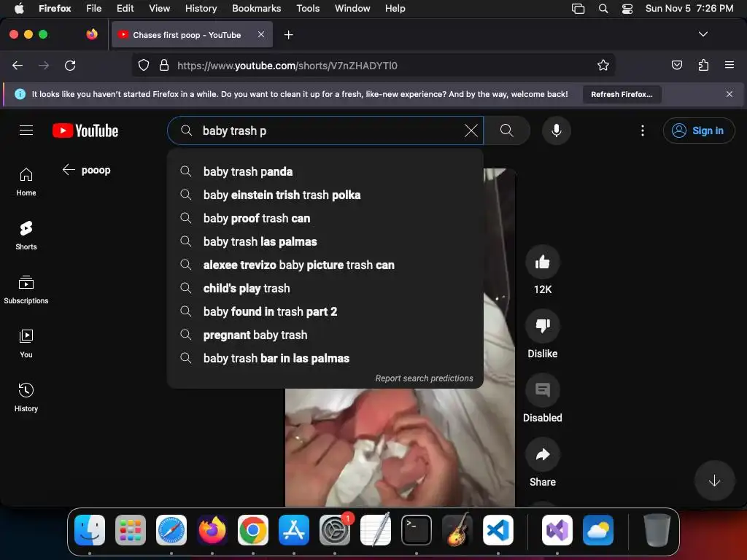Click Report search predictions link
The image size is (747, 560).
pos(424,378)
